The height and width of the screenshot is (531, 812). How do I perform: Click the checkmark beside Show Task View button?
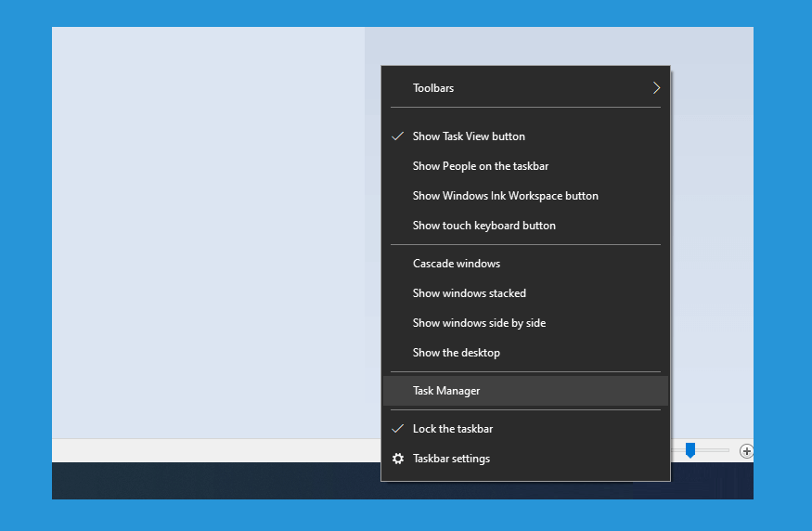coord(398,136)
